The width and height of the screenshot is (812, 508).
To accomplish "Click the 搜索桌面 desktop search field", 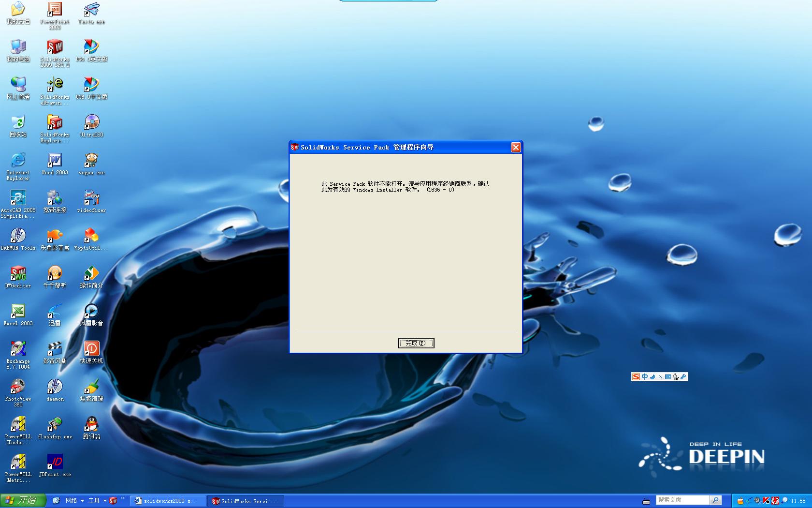I will (x=682, y=500).
